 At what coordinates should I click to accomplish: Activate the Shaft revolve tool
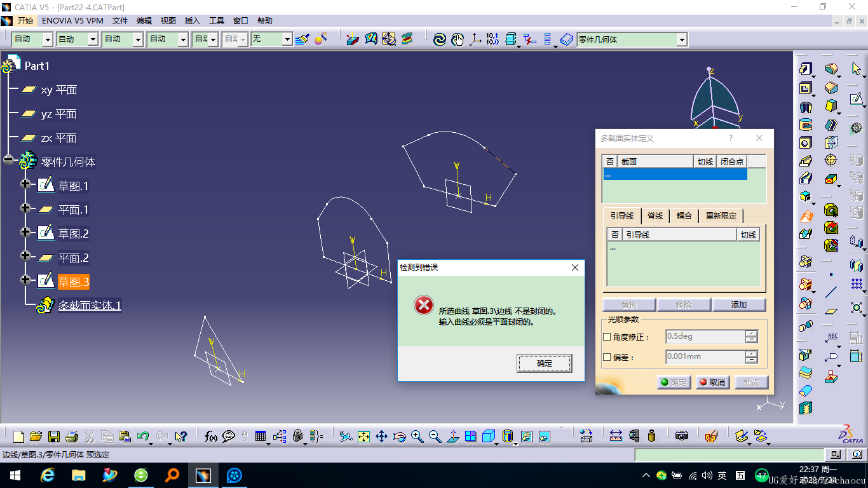pos(806,107)
